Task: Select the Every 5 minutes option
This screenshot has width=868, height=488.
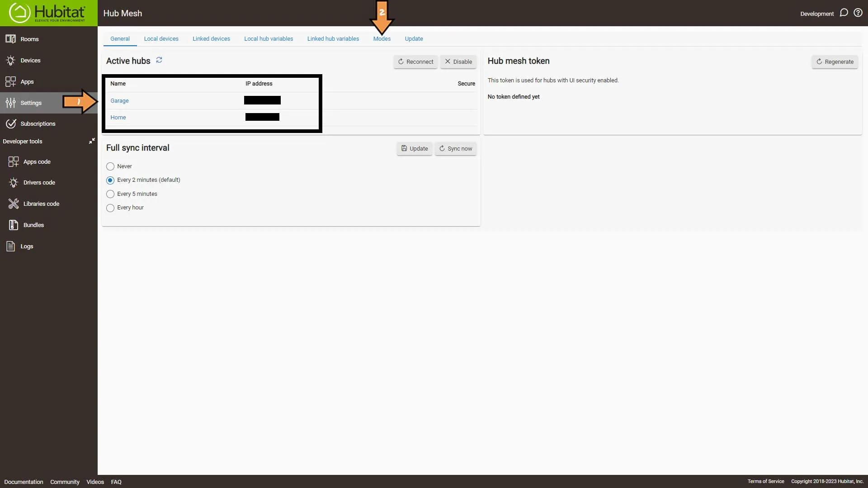Action: click(110, 194)
